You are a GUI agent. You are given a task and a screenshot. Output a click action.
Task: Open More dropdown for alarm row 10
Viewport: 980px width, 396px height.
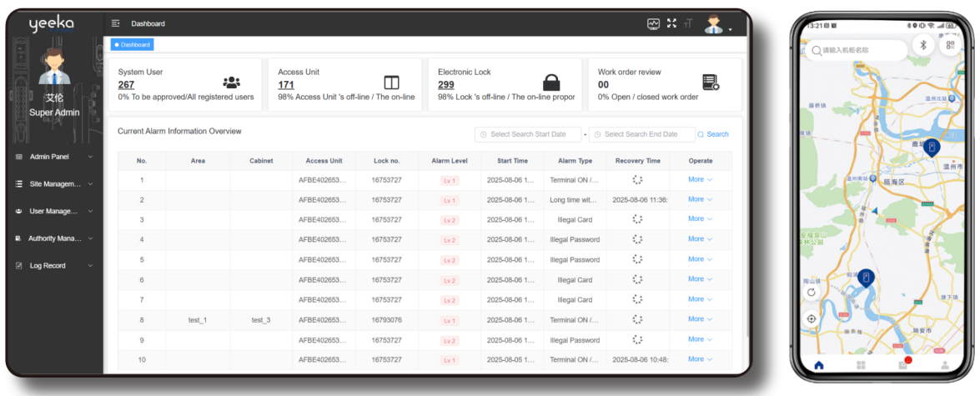click(700, 358)
